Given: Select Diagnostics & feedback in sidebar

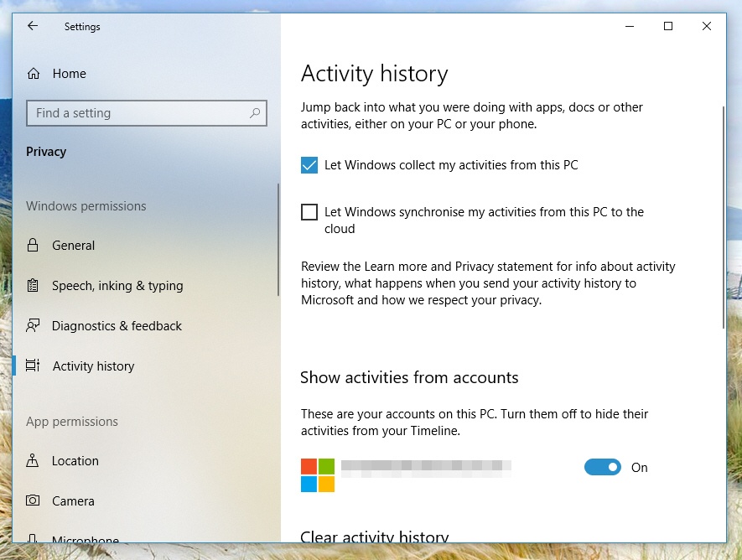Looking at the screenshot, I should point(117,326).
